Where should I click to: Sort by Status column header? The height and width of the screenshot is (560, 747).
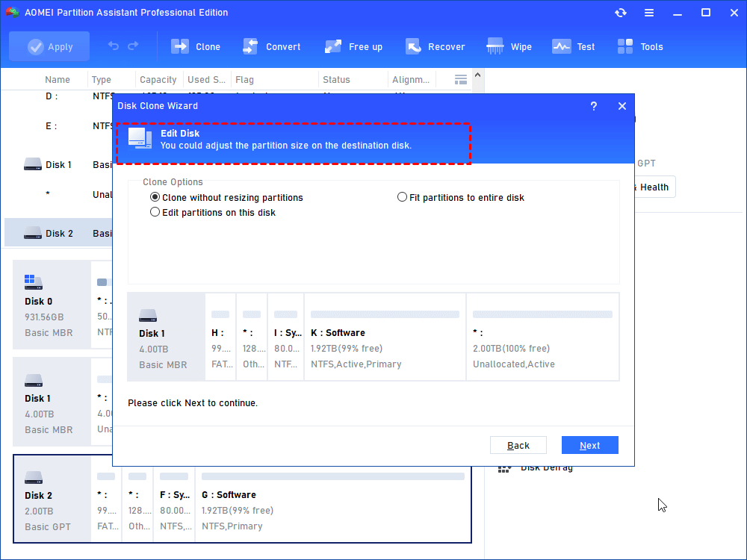(336, 80)
